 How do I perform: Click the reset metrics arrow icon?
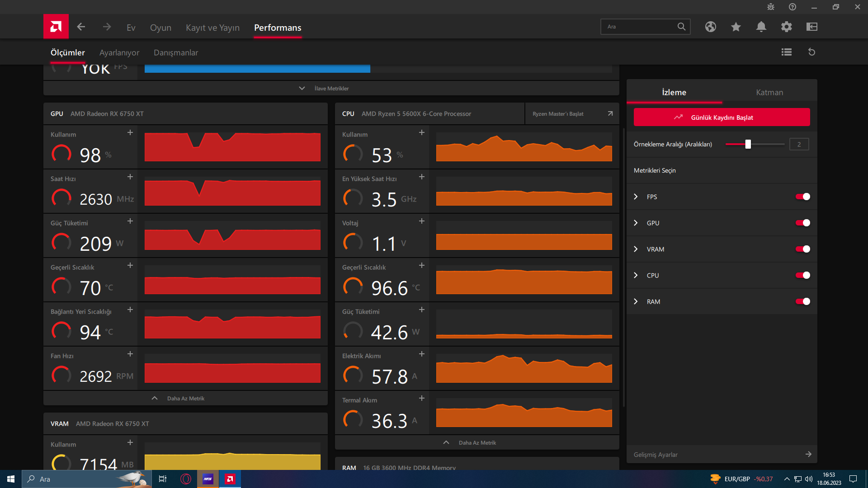tap(811, 52)
